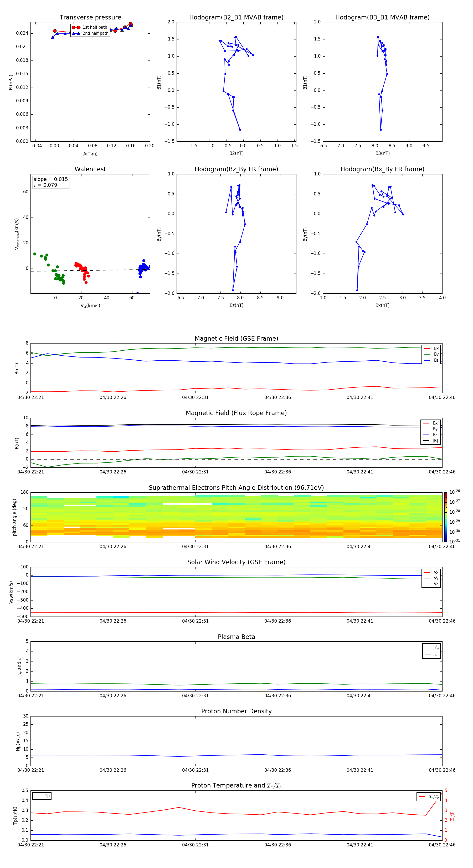Click the Hodogram(Bz_By FR frame) title
The width and height of the screenshot is (473, 868).
tap(236, 169)
